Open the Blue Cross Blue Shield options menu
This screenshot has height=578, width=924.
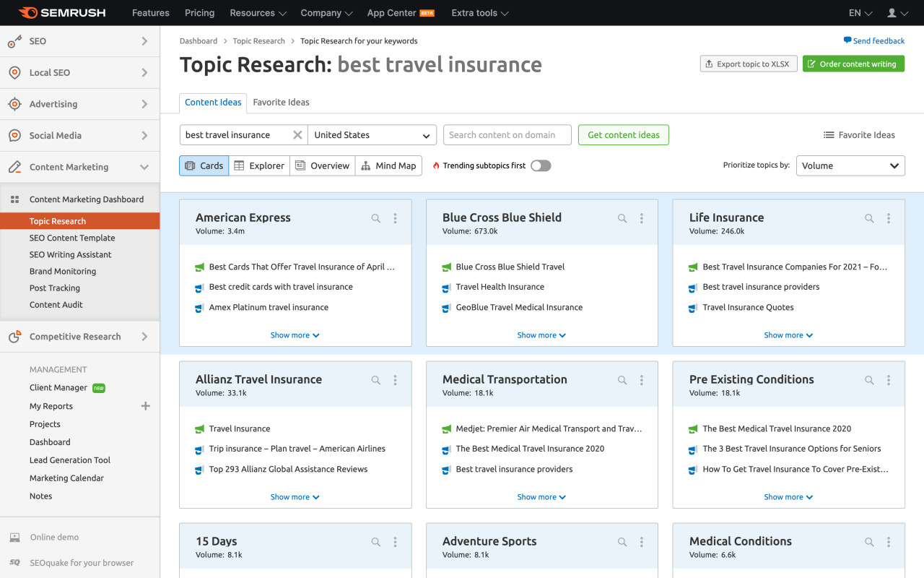click(x=642, y=218)
